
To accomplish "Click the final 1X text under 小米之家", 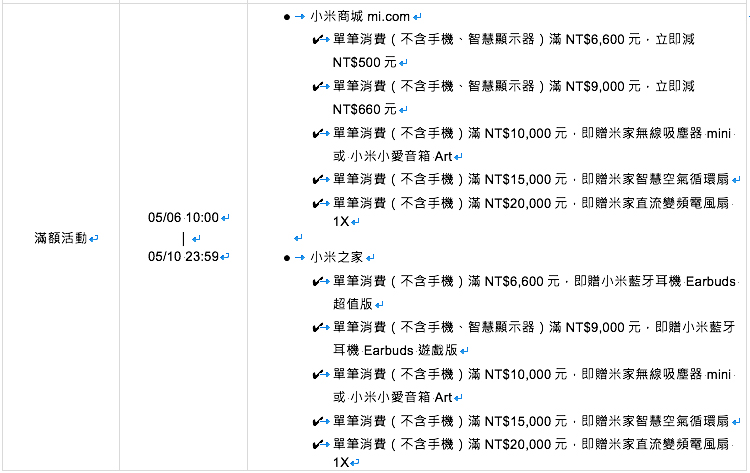I will coord(341,462).
